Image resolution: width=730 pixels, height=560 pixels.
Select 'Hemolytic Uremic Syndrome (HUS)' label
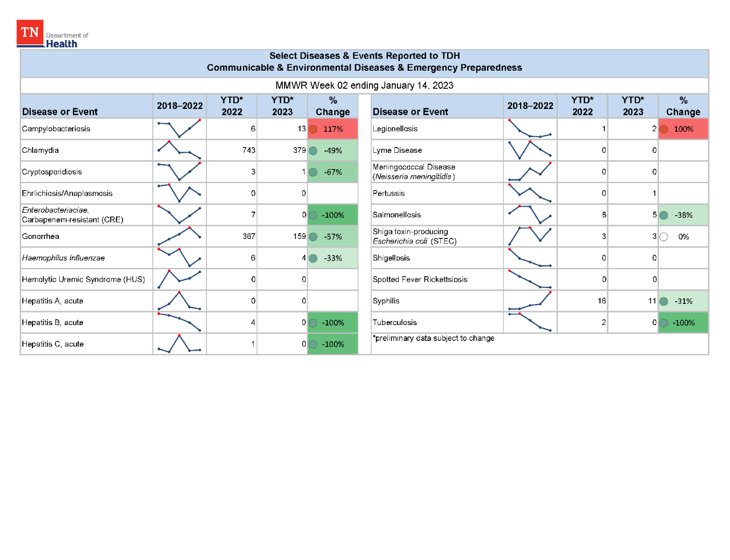point(83,279)
